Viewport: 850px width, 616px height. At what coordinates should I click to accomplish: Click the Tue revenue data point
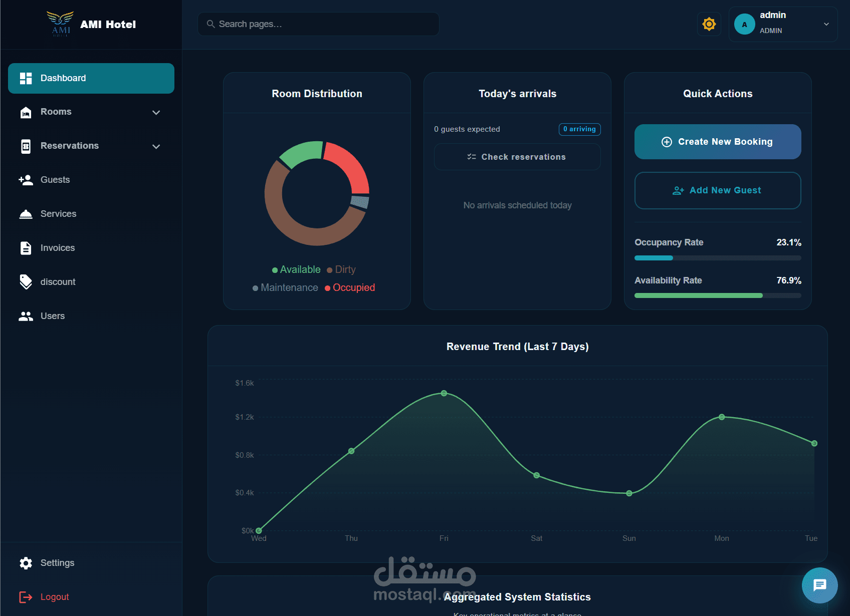(814, 443)
